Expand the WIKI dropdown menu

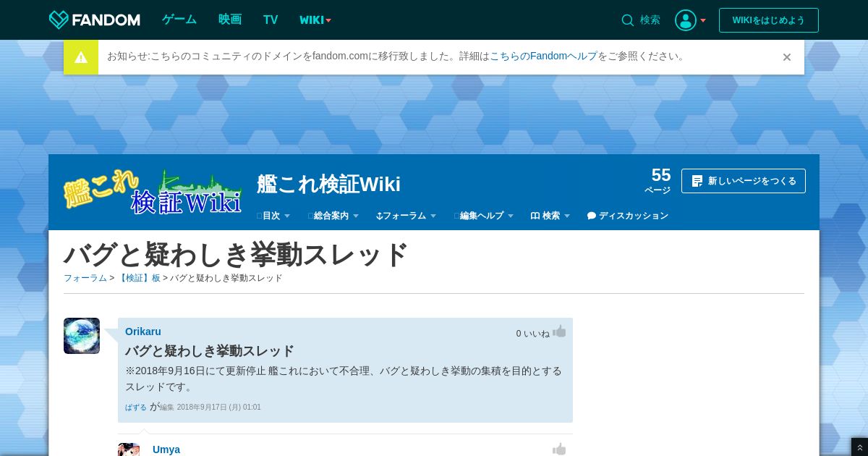click(x=315, y=20)
